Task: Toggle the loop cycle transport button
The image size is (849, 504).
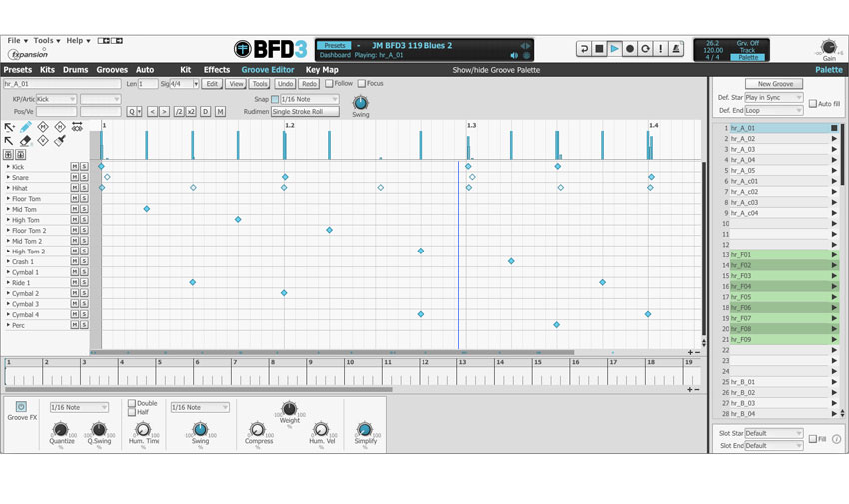Action: [645, 49]
